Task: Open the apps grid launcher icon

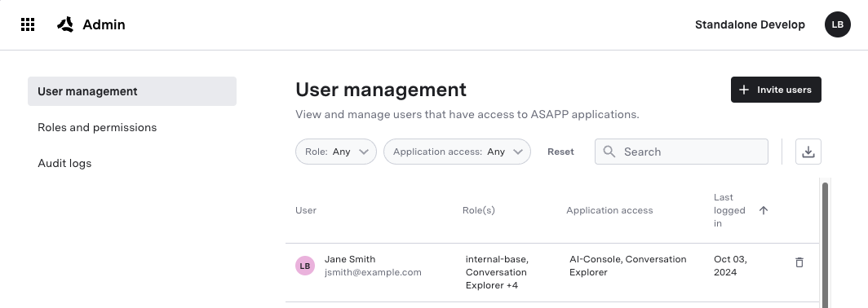Action: tap(28, 24)
